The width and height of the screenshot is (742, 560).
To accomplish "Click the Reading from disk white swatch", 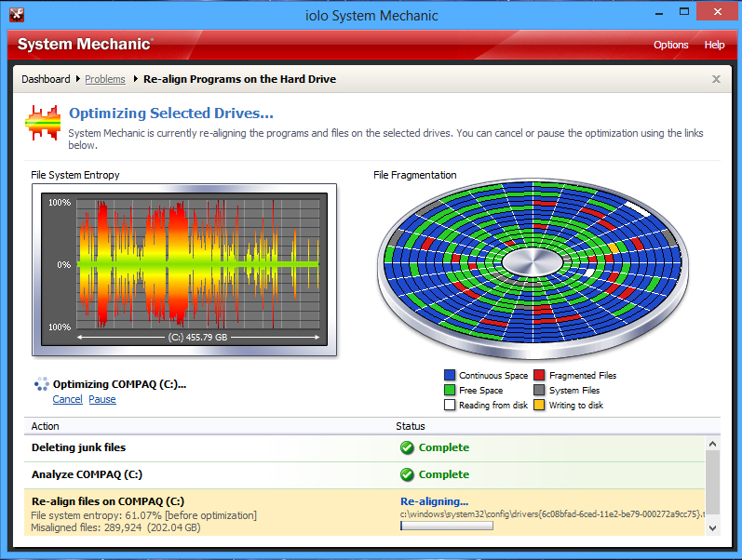I will (x=450, y=405).
